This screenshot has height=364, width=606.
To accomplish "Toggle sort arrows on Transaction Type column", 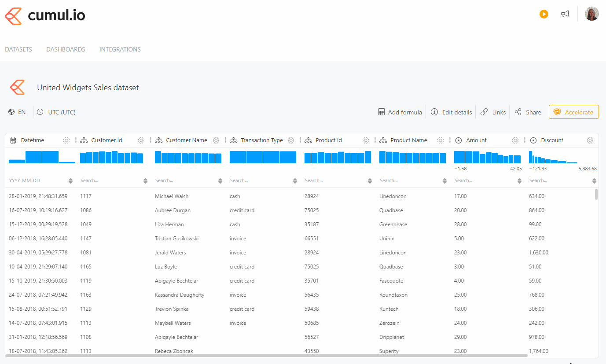I will click(295, 181).
